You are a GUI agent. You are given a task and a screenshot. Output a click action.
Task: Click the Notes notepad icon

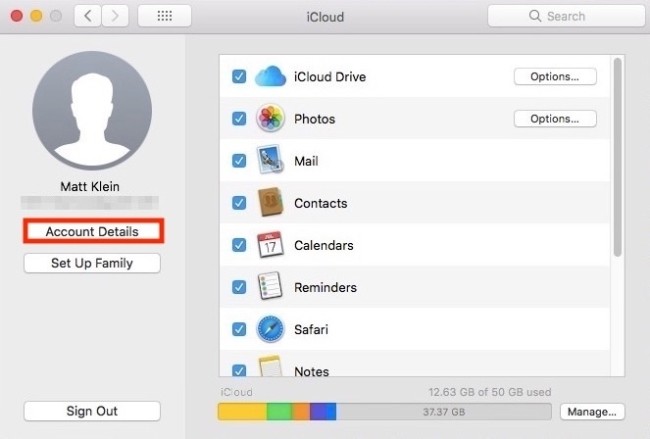click(x=270, y=366)
